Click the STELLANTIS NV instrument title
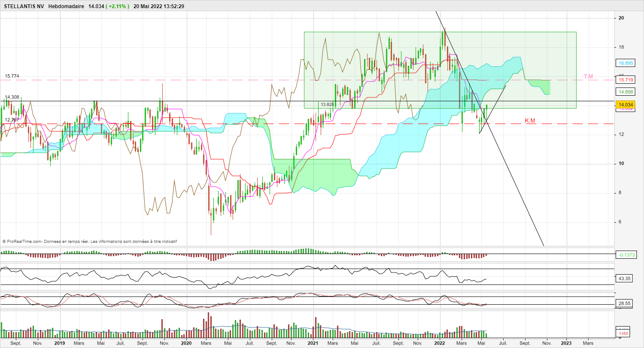 (x=24, y=6)
